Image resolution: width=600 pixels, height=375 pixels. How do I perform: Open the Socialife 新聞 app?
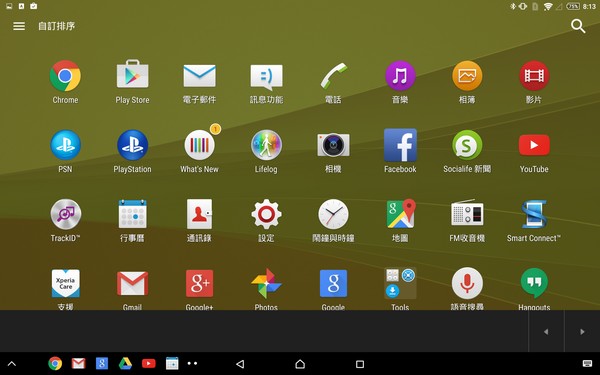467,145
